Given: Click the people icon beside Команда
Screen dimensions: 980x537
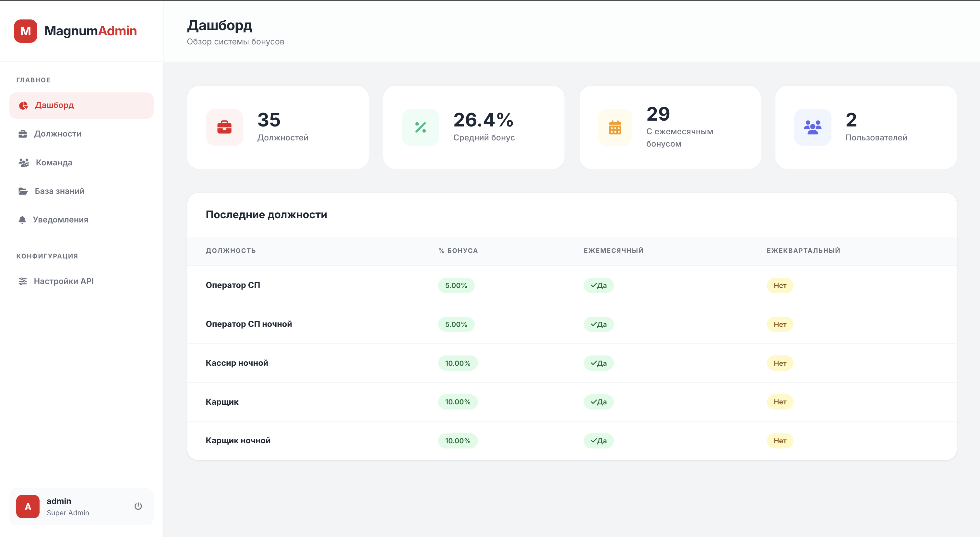Looking at the screenshot, I should click(24, 162).
